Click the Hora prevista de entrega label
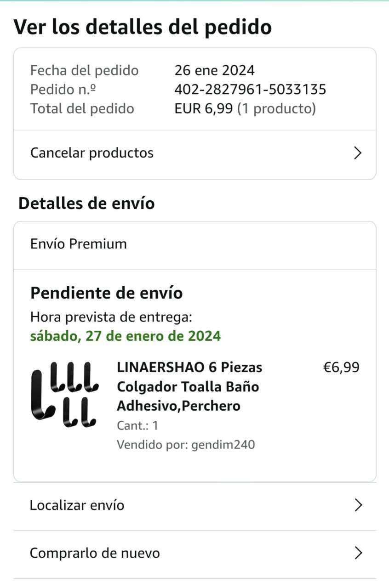 pyautogui.click(x=111, y=317)
